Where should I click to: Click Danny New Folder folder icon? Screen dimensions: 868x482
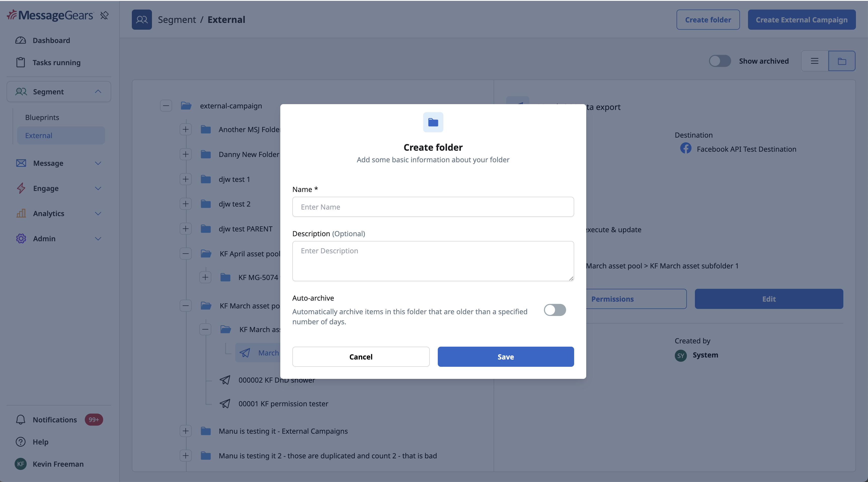coord(206,154)
